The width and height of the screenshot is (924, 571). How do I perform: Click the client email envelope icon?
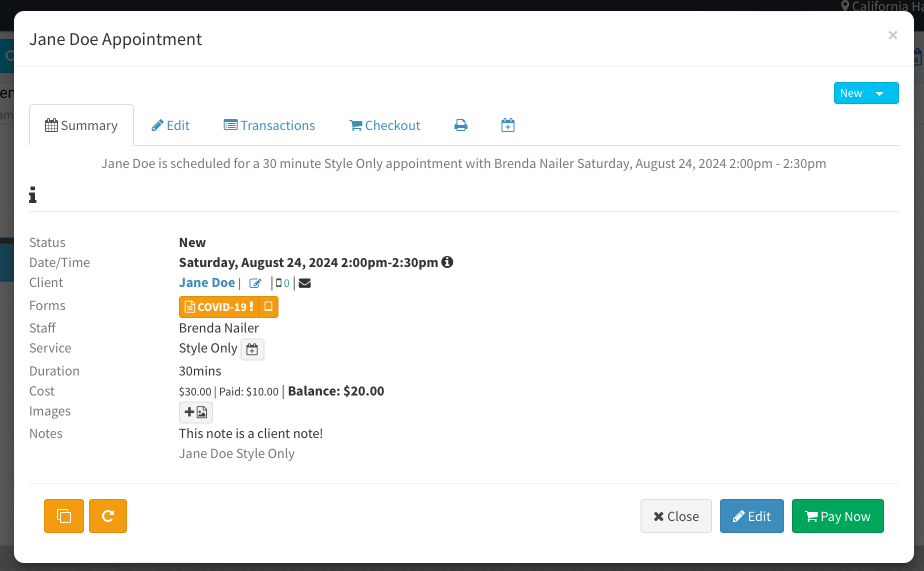coord(304,283)
